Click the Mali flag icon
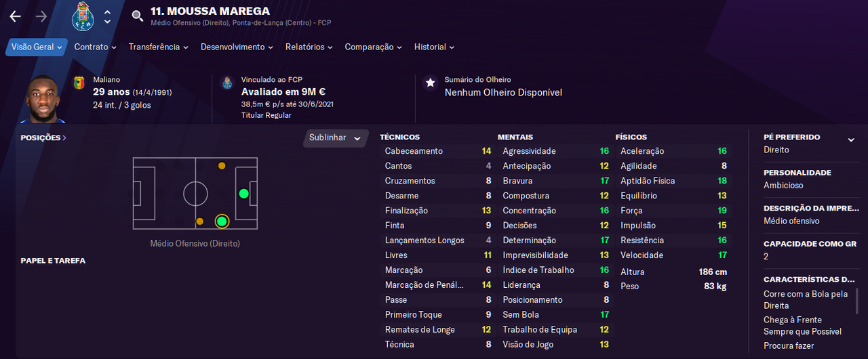 tap(79, 83)
